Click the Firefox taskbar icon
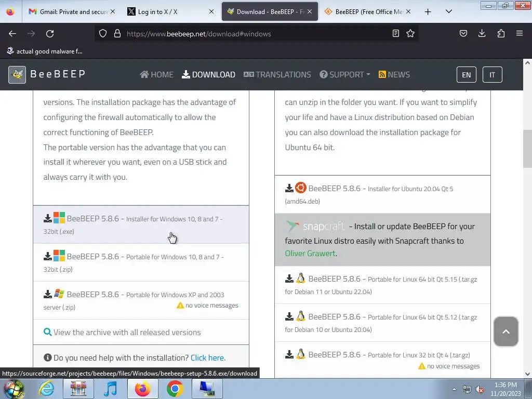The image size is (532, 399). point(143,389)
